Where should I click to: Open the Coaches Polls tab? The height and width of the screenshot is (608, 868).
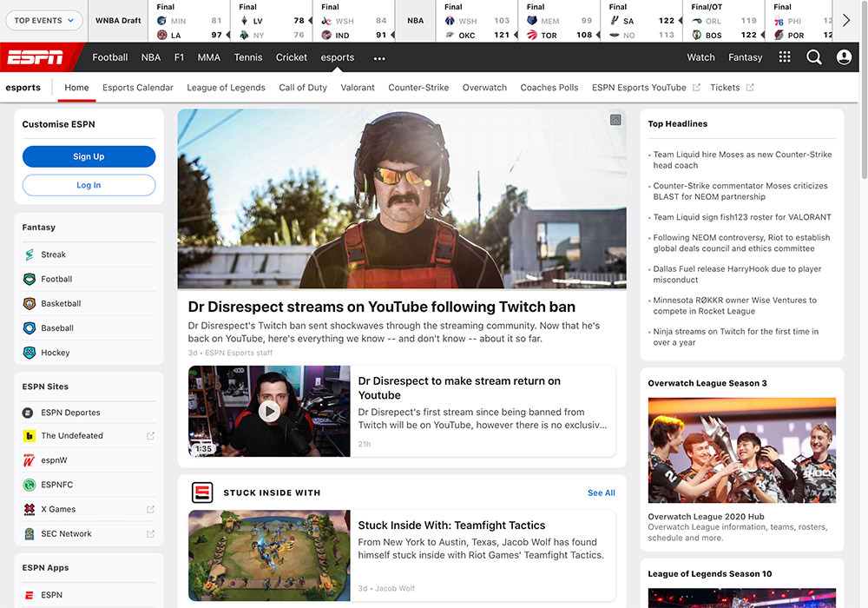tap(549, 88)
